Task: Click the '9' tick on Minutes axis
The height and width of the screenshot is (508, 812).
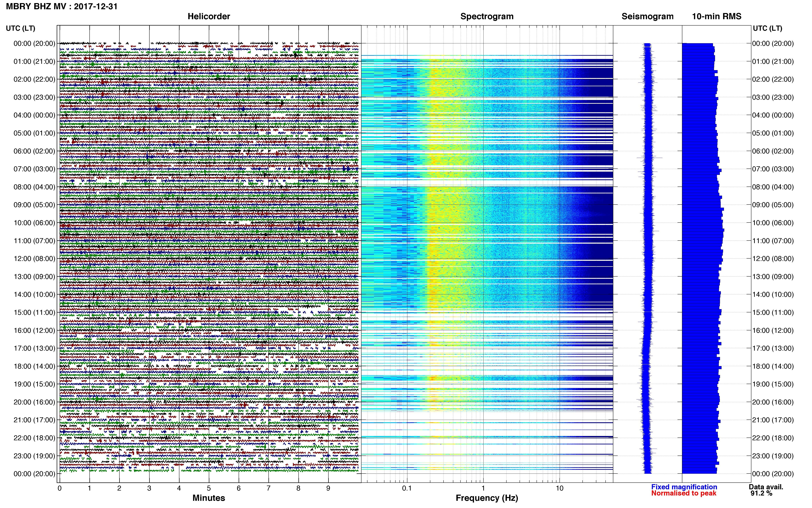Action: [328, 488]
